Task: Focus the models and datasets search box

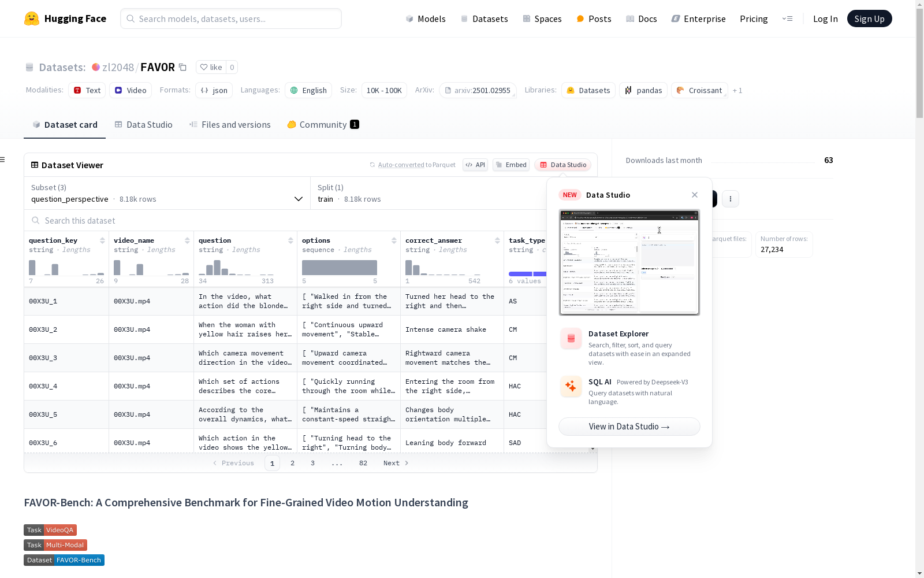Action: (231, 18)
